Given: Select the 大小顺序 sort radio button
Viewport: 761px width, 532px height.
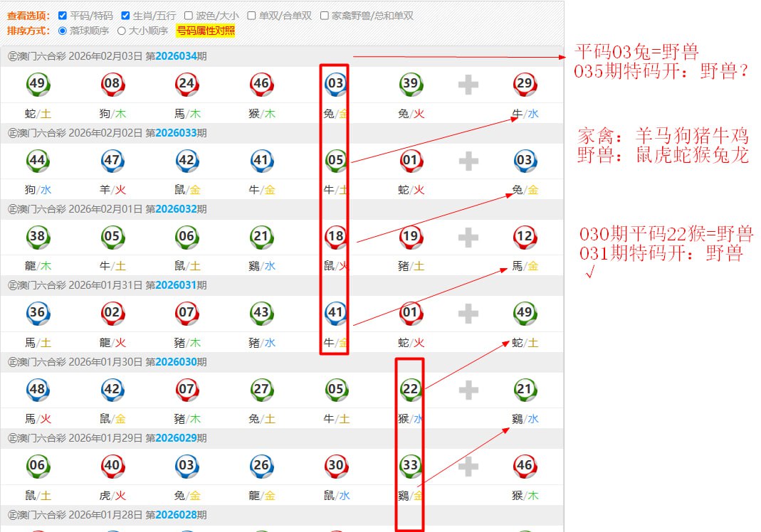Looking at the screenshot, I should pyautogui.click(x=122, y=31).
